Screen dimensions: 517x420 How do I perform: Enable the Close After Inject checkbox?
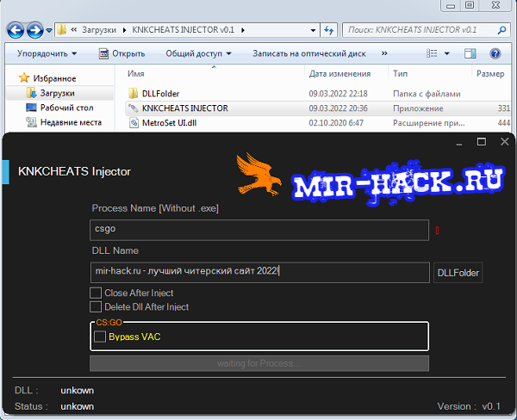click(96, 293)
